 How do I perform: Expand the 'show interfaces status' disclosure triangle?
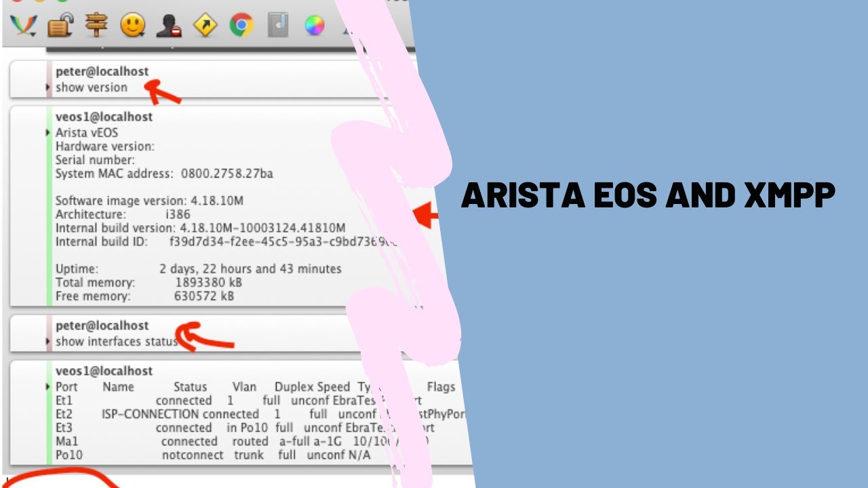(46, 341)
